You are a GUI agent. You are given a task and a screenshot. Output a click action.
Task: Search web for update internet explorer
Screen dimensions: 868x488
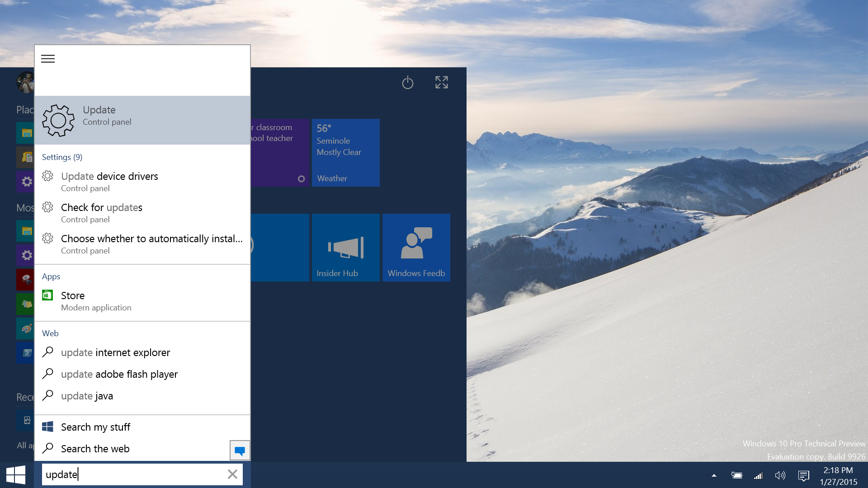(x=142, y=352)
